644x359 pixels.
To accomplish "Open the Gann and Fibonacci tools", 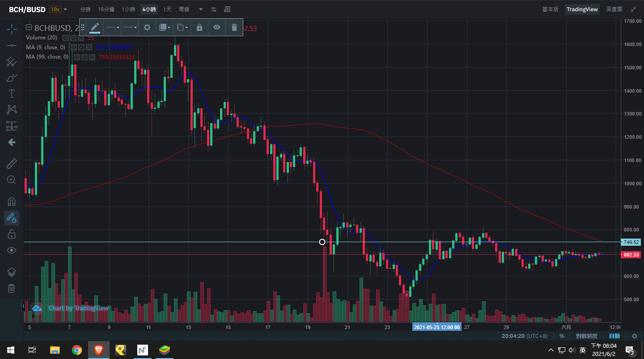I will click(x=12, y=62).
